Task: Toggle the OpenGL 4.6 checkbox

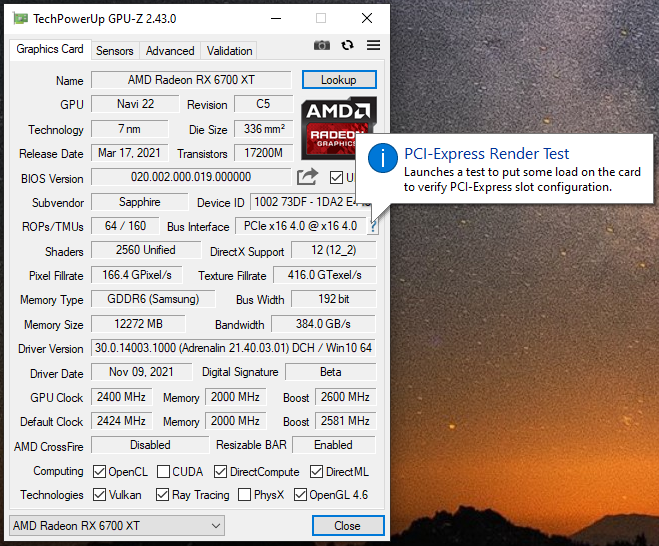Action: pos(300,494)
